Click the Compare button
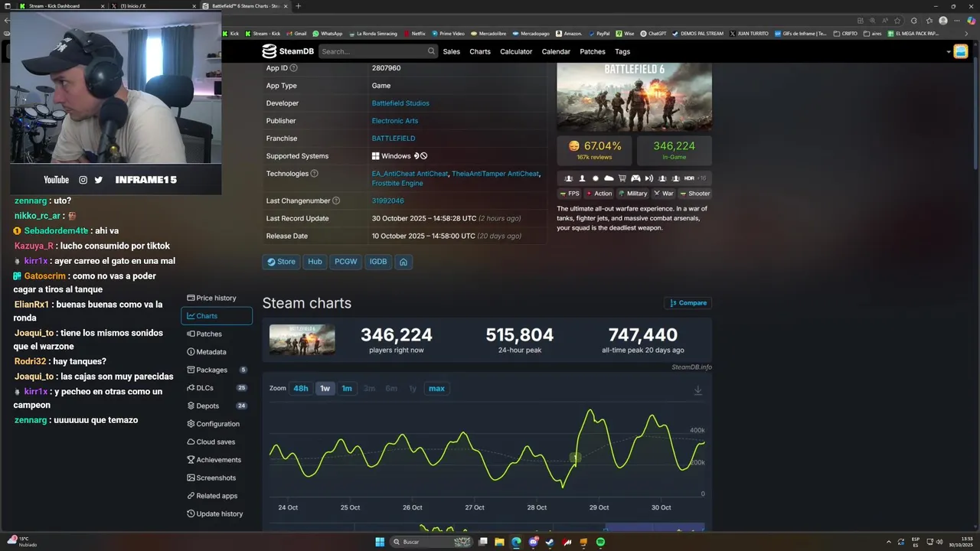Image resolution: width=980 pixels, height=551 pixels. click(688, 303)
